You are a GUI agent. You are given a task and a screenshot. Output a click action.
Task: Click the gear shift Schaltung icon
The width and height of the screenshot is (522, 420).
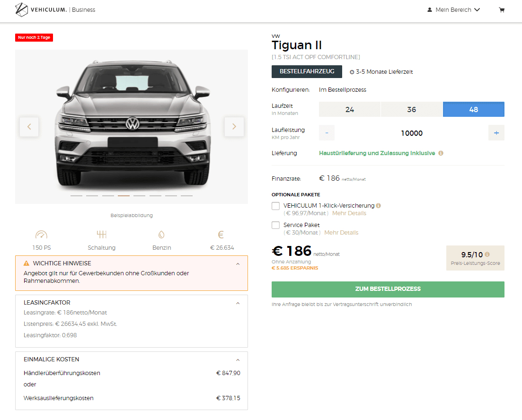[x=102, y=235]
